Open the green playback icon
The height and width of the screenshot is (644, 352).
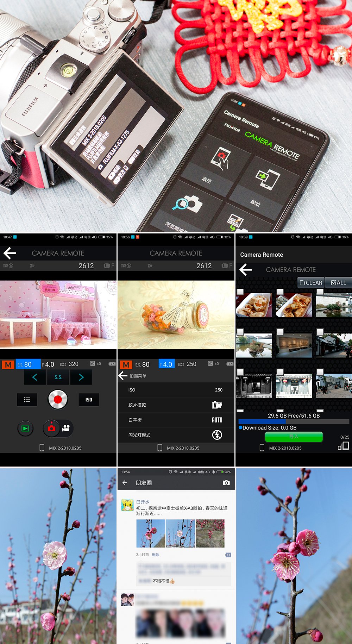tap(25, 428)
